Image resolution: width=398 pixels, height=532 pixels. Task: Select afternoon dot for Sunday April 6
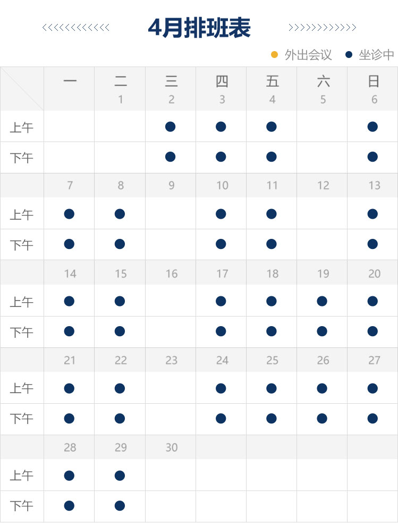372,156
